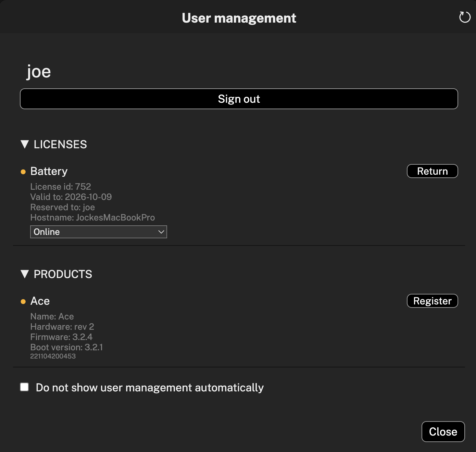Click the refresh icon in the header
The image size is (476, 452).
click(465, 17)
